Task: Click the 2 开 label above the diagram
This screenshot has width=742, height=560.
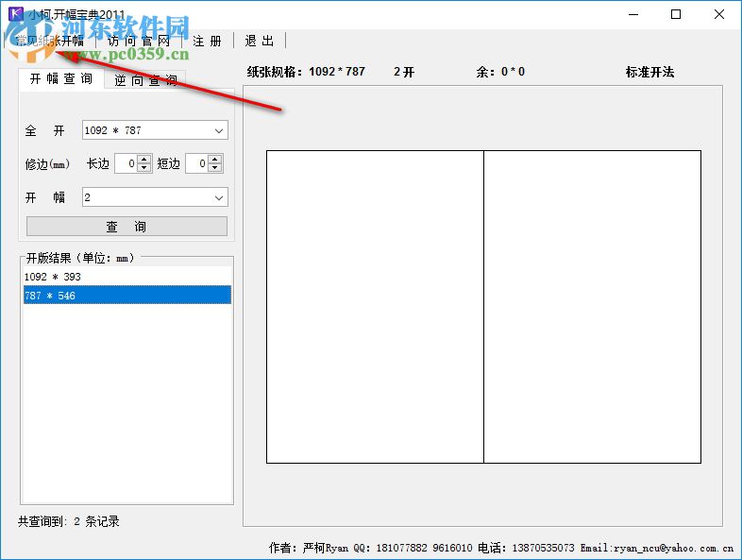Action: pos(404,72)
